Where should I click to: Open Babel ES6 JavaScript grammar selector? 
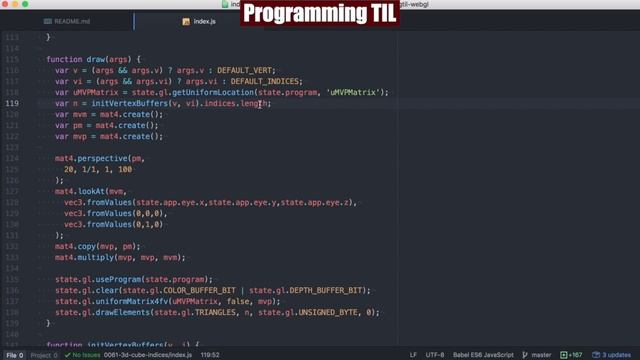point(483,355)
